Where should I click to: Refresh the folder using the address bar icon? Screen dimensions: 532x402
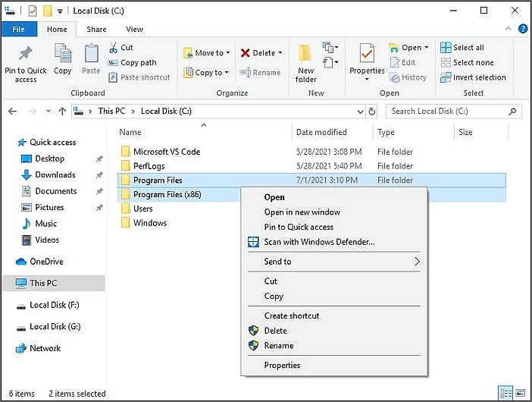point(371,111)
